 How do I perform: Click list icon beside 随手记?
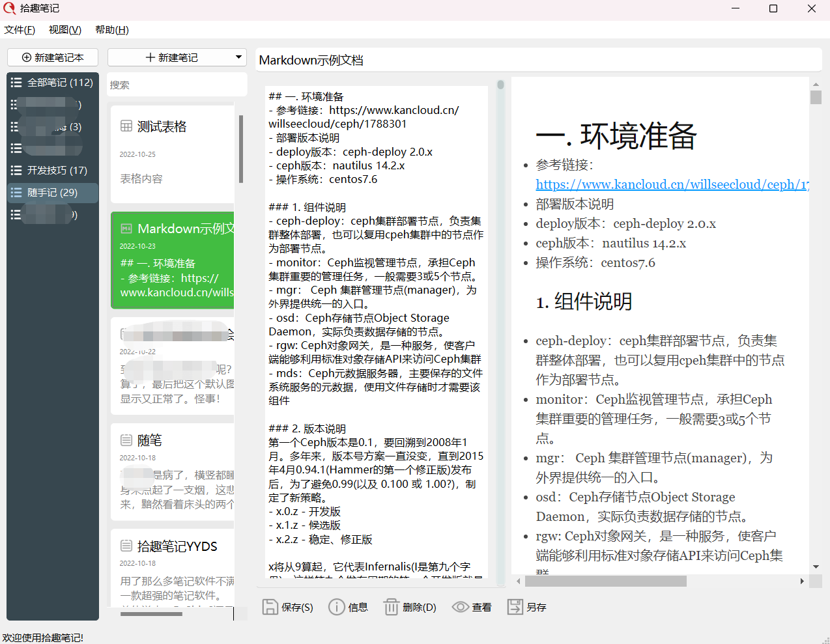[16, 193]
